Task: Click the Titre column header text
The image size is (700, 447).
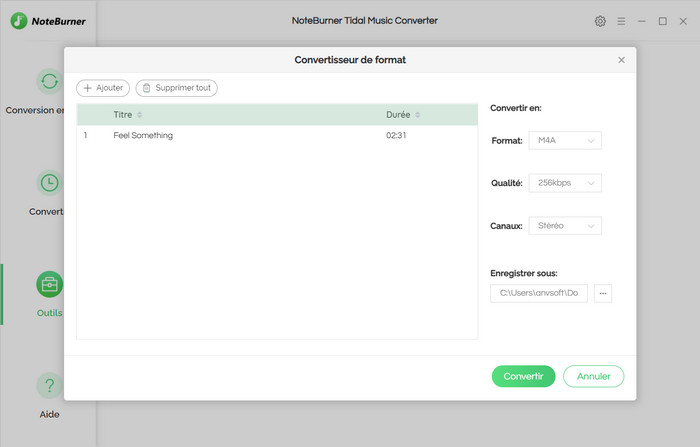Action: pos(123,115)
